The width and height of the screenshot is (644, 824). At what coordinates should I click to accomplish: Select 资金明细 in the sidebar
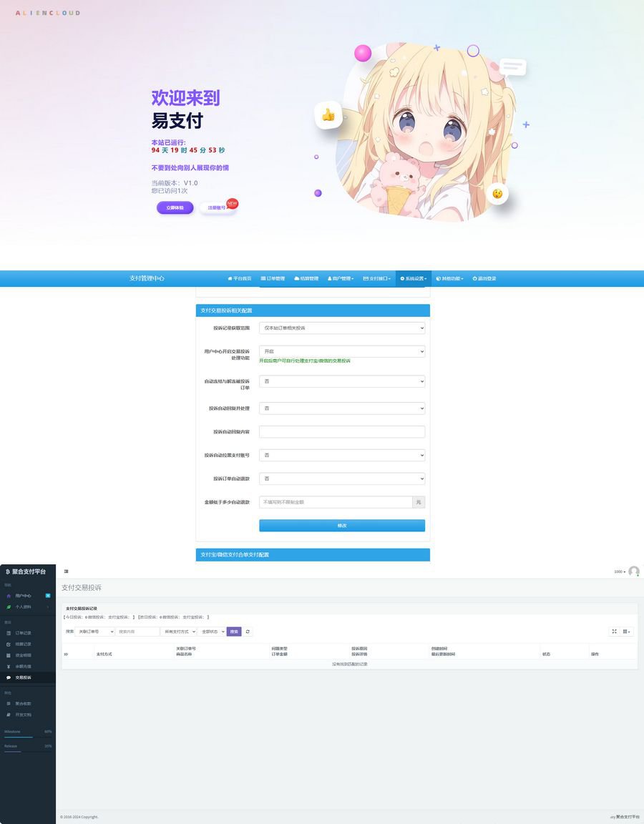click(x=24, y=655)
